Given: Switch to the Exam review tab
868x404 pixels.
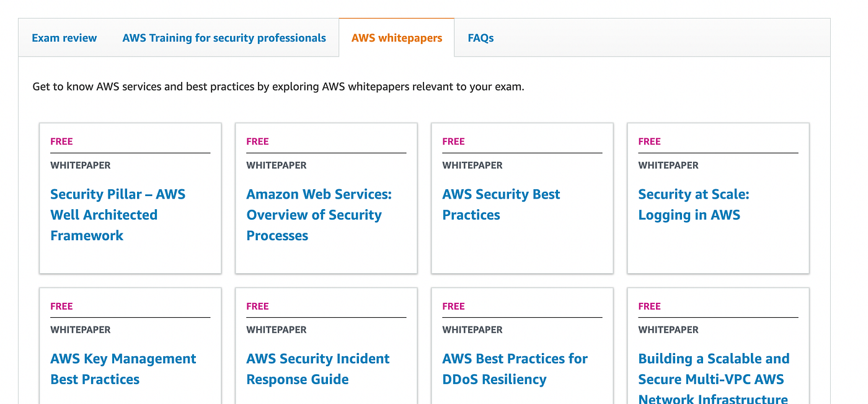Looking at the screenshot, I should pyautogui.click(x=64, y=38).
